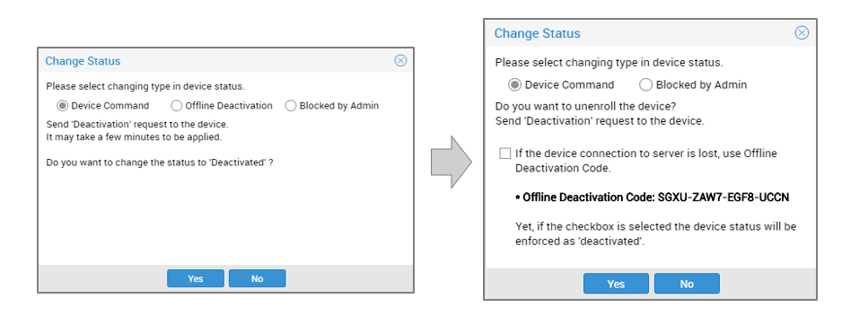This screenshot has width=868, height=325.
Task: Select Blocked by Admin next to Offline Deactivation
Action: (332, 106)
